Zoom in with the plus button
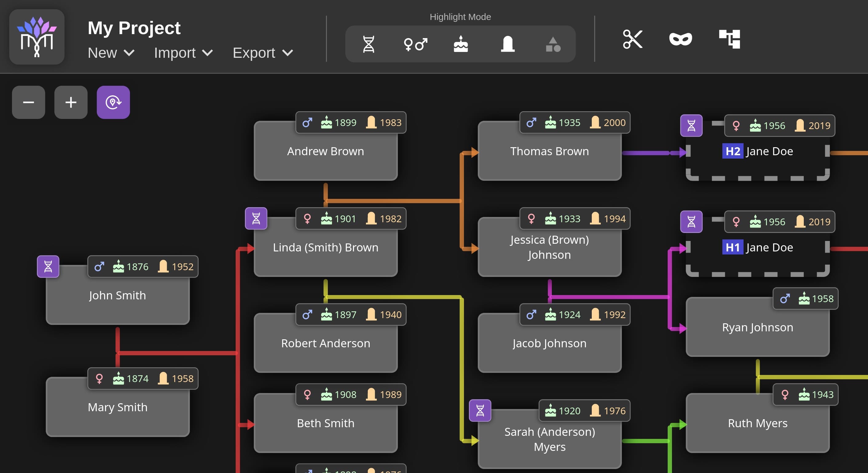This screenshot has width=868, height=473. (71, 102)
